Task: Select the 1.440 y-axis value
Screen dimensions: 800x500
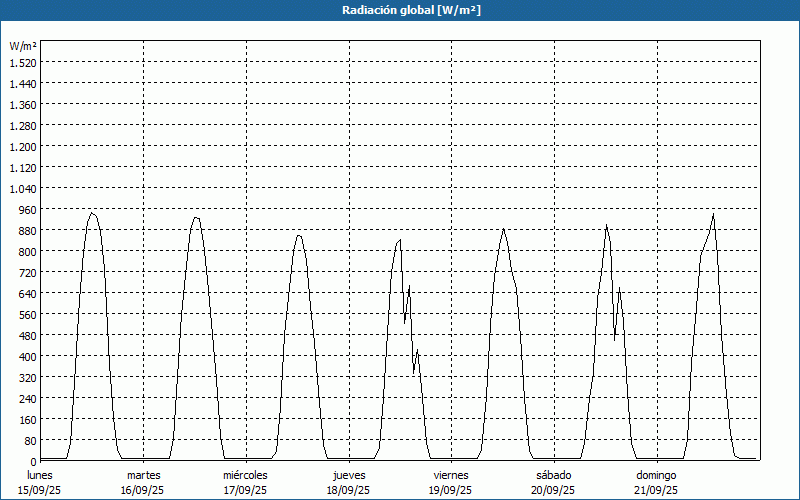Action: (23, 84)
